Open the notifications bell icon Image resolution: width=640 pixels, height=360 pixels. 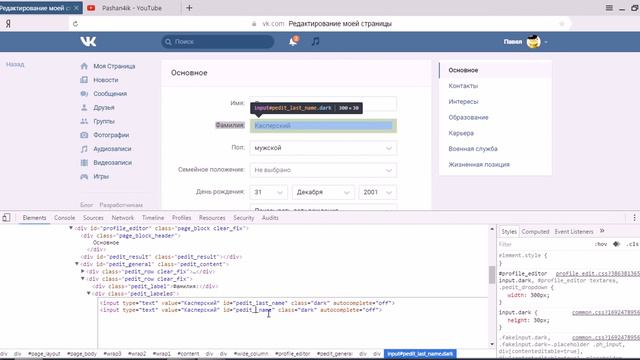[x=293, y=41]
